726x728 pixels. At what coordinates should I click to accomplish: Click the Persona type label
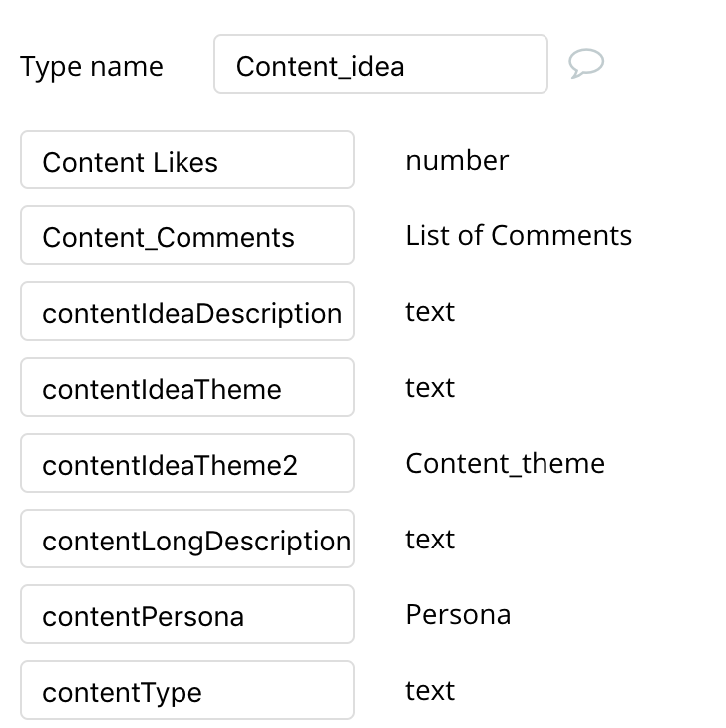click(x=458, y=614)
